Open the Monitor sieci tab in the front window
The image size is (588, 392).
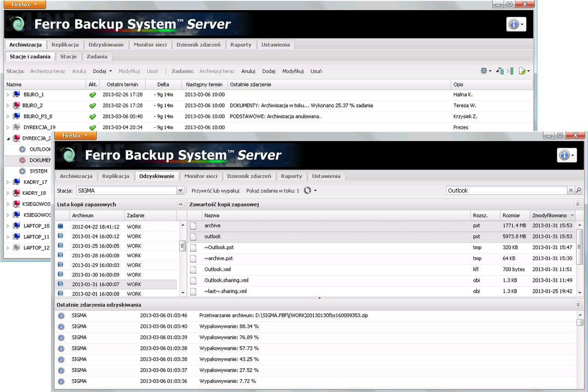click(201, 176)
